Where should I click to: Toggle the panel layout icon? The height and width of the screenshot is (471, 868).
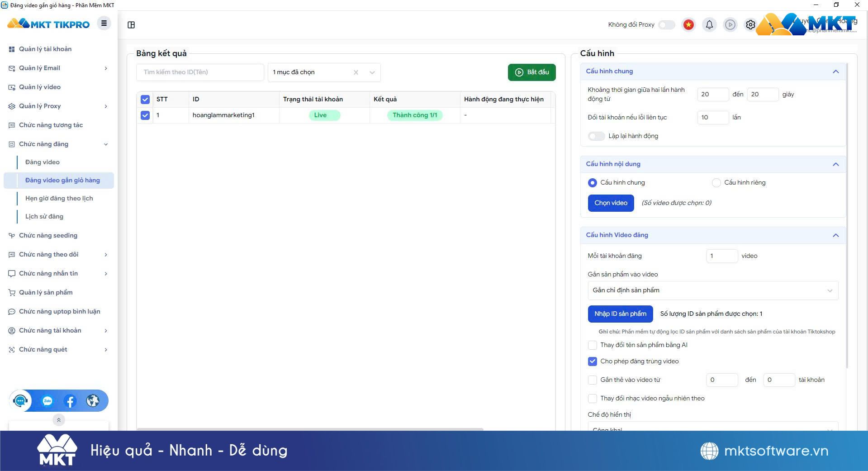131,25
